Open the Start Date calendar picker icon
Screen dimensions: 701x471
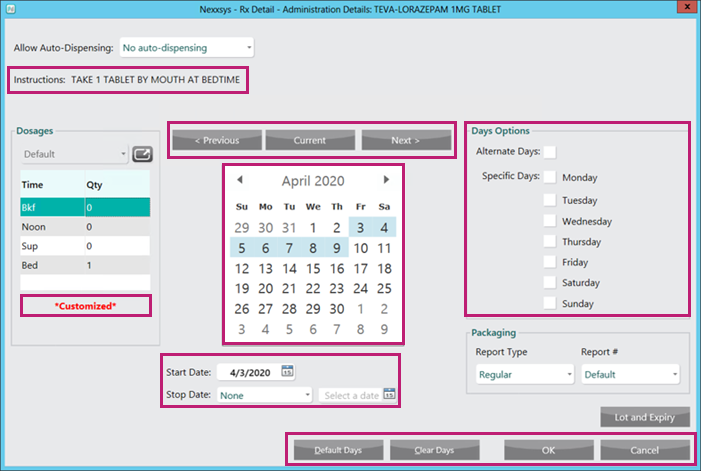click(x=288, y=372)
